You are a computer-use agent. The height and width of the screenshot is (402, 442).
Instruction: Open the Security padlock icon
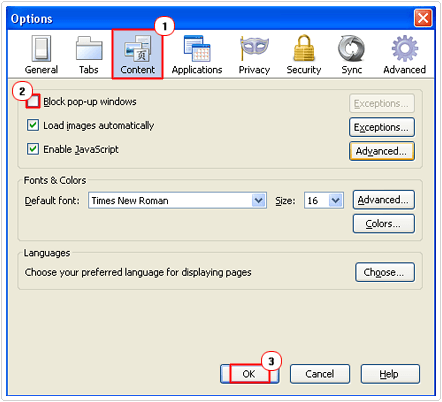pos(304,49)
